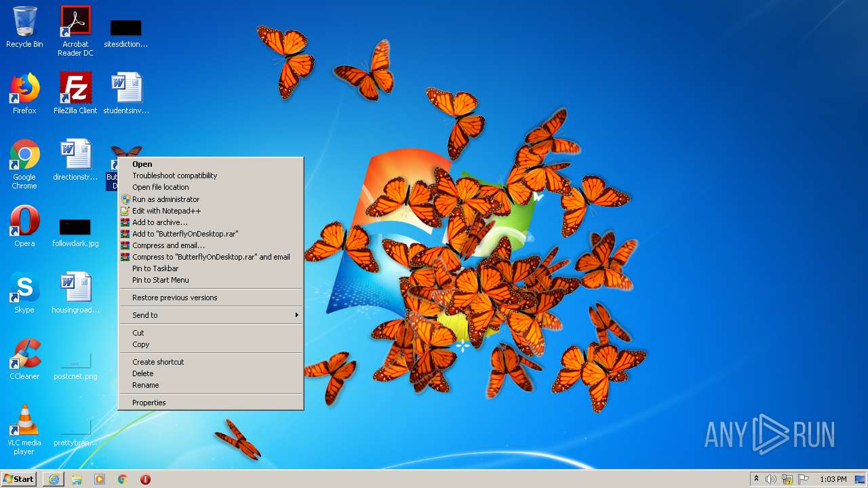Select Restore previous versions
868x488 pixels.
pyautogui.click(x=211, y=298)
